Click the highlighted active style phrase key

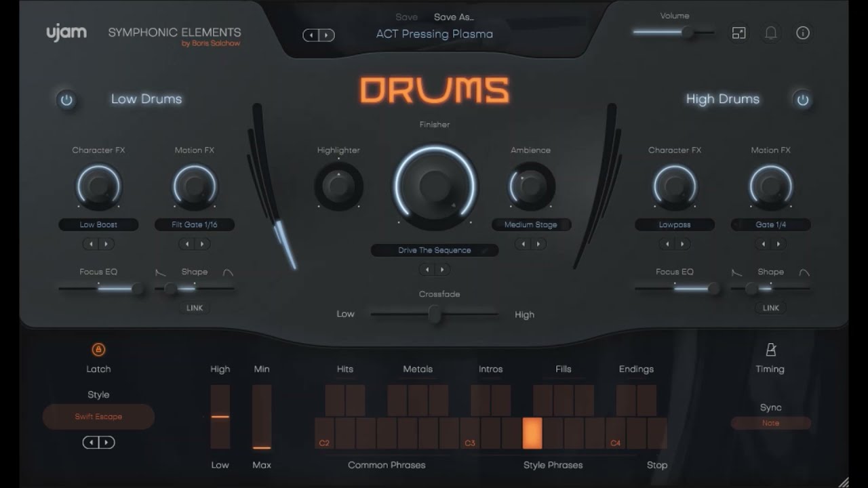click(532, 434)
